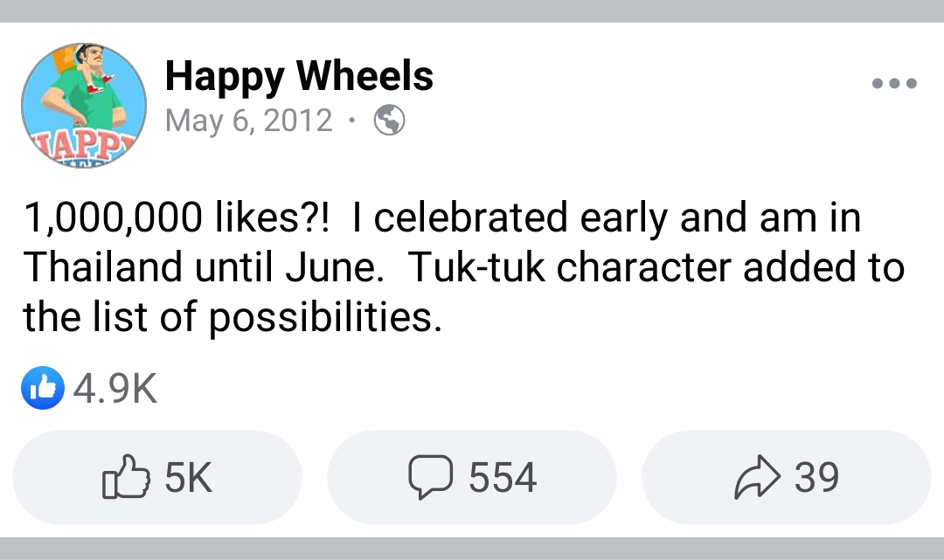Click the blue thumbs-up reaction icon
This screenshot has height=560, width=944.
(x=43, y=388)
